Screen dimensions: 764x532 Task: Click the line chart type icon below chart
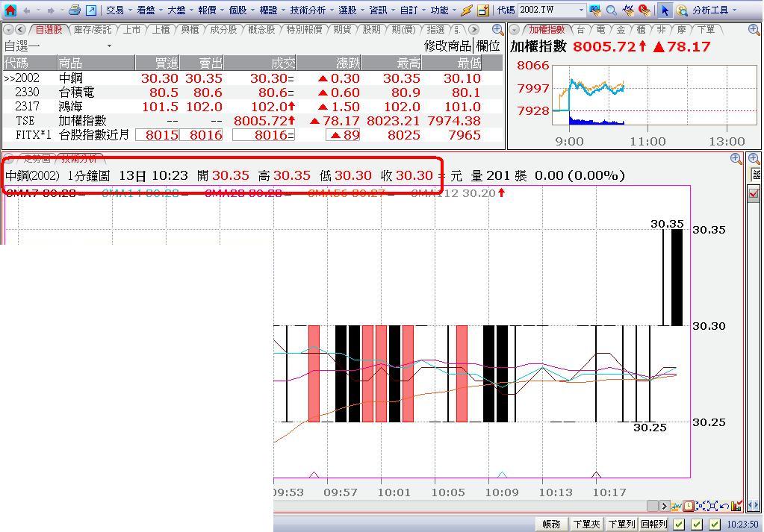677,506
